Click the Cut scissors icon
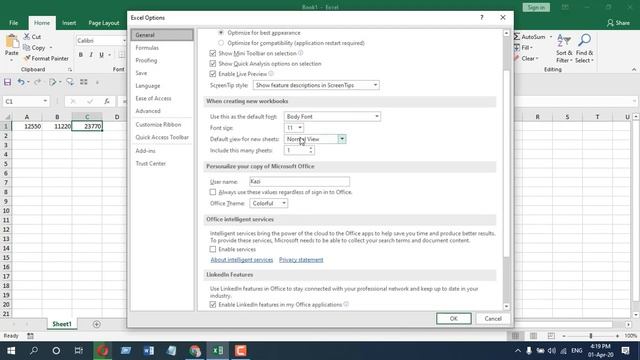 [x=27, y=36]
